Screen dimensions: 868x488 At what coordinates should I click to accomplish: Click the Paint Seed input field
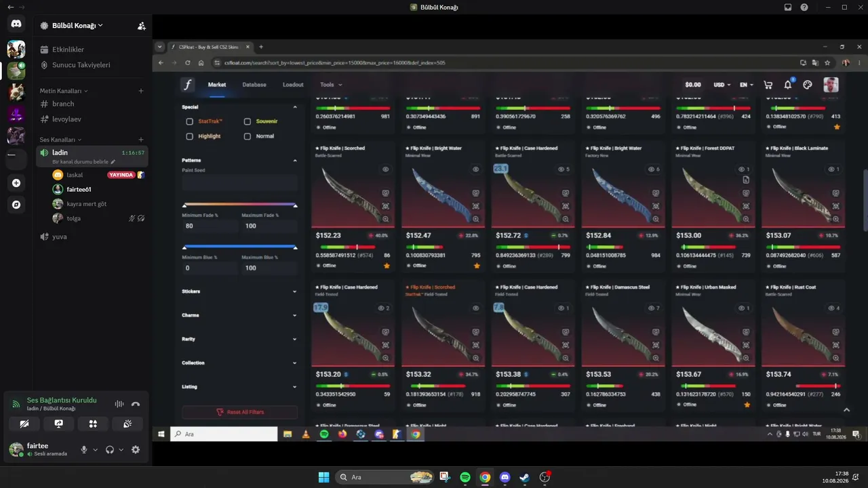(239, 183)
